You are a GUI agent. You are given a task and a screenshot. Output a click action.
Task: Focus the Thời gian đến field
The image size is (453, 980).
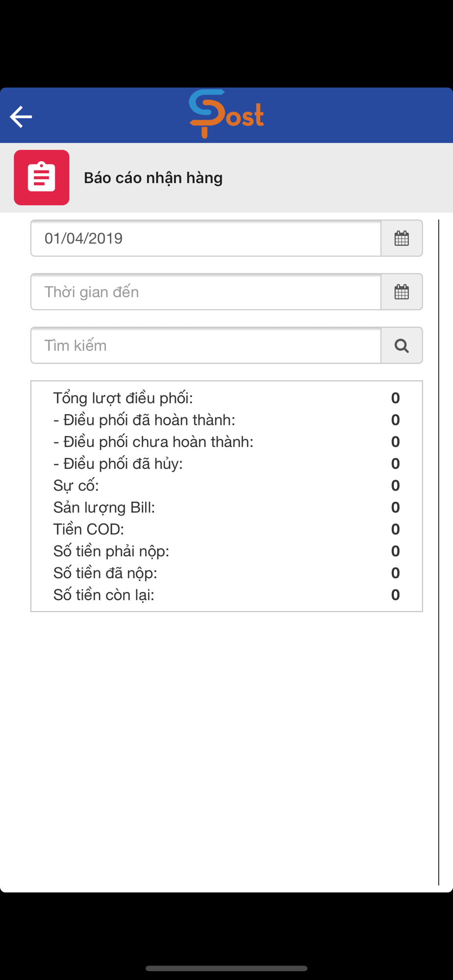(x=206, y=292)
